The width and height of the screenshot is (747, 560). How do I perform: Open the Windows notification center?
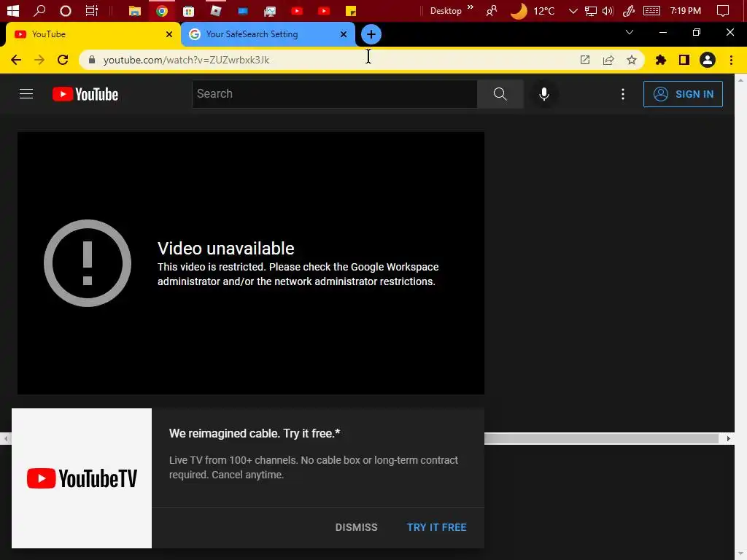click(723, 10)
